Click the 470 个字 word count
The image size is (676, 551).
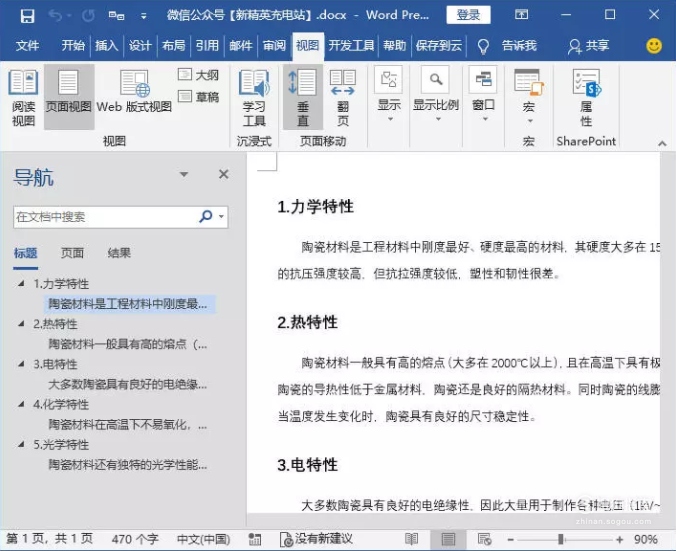point(135,539)
